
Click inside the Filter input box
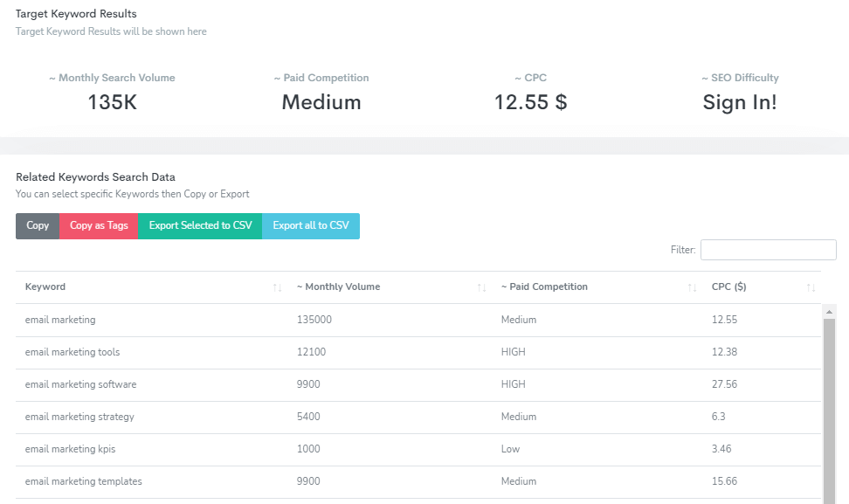[768, 250]
